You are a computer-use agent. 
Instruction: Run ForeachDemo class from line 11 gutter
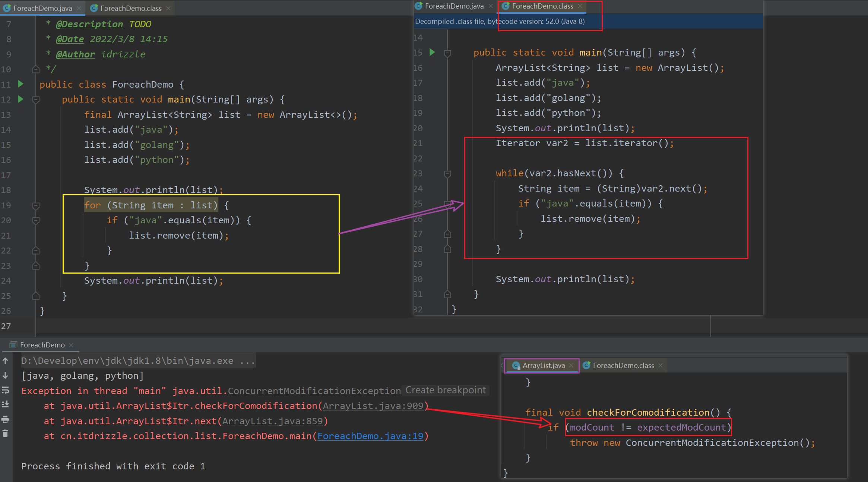pos(21,84)
